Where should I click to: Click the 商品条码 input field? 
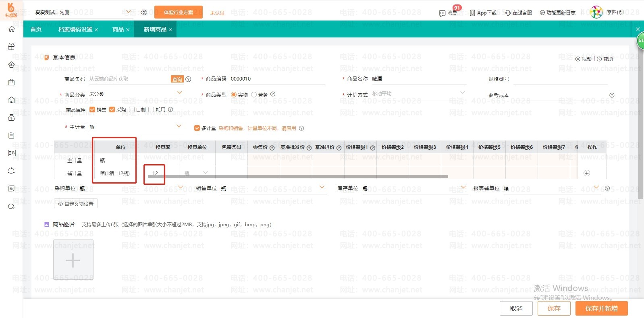coord(129,79)
